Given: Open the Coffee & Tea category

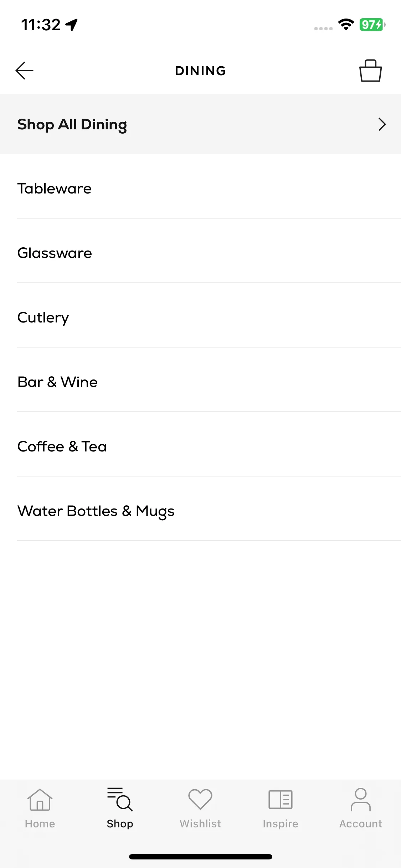Looking at the screenshot, I should [200, 446].
